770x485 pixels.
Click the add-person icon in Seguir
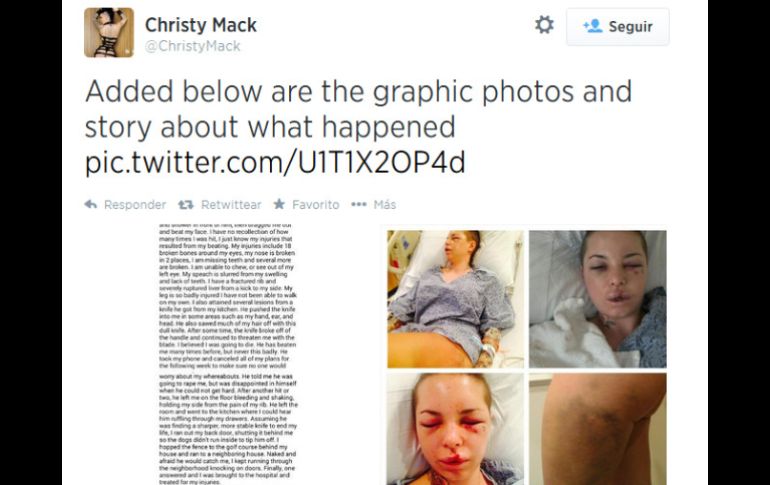click(x=593, y=26)
